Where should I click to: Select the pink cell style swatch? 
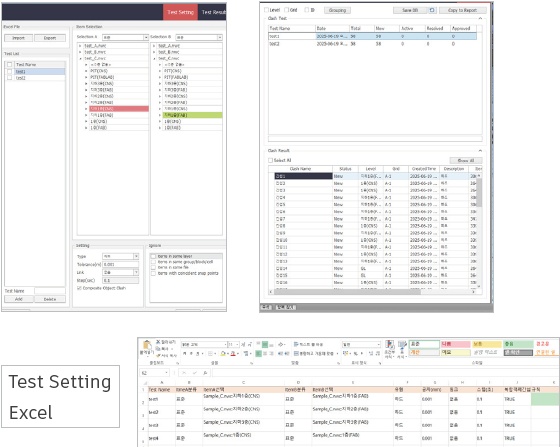pos(455,344)
